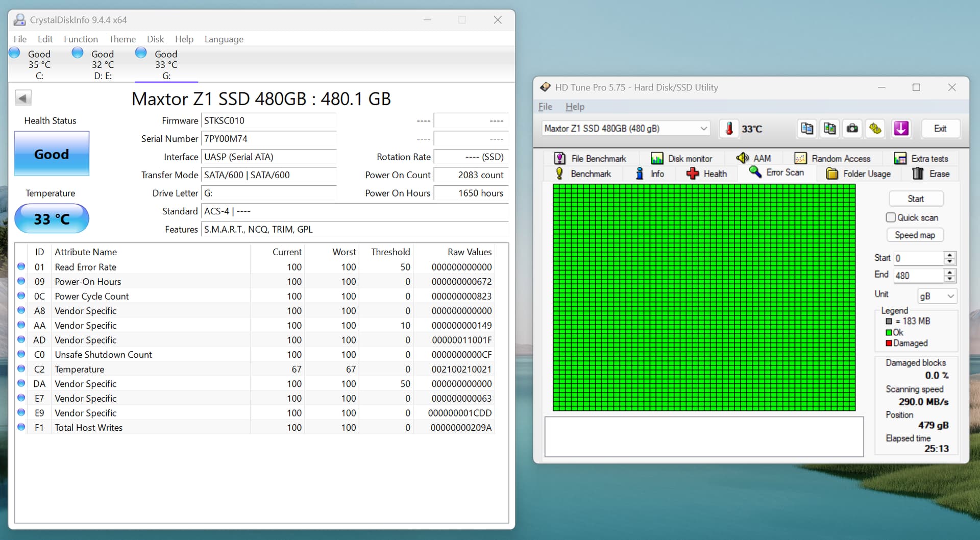Image resolution: width=980 pixels, height=540 pixels.
Task: Click the gray 183 MB legend swatch
Action: (889, 321)
